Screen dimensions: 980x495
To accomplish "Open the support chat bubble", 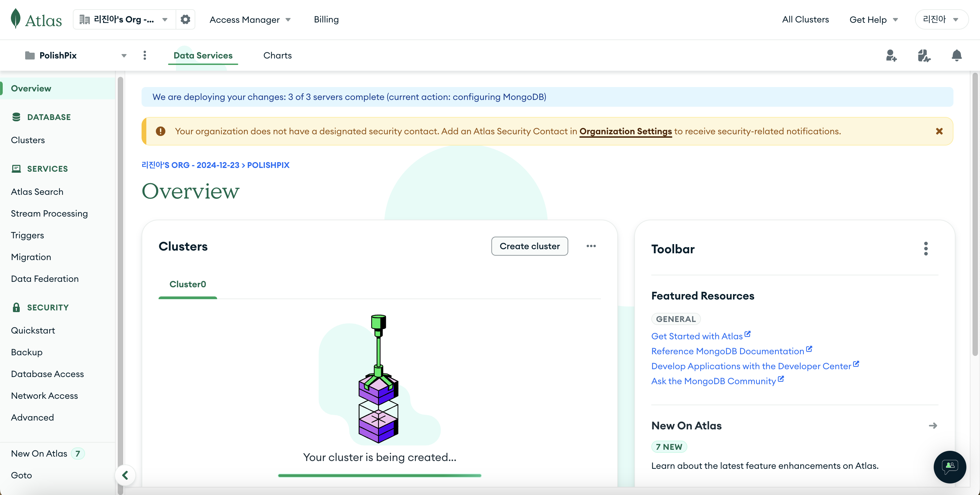I will 950,467.
